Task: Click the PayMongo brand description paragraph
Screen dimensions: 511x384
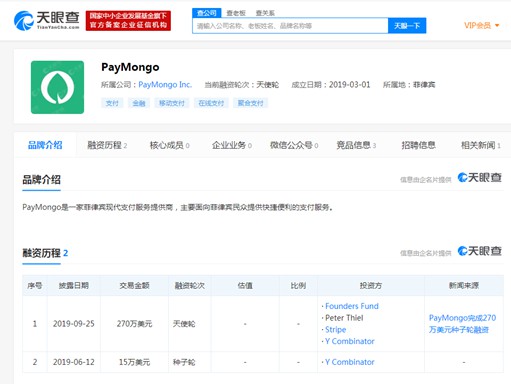Action: pos(178,207)
